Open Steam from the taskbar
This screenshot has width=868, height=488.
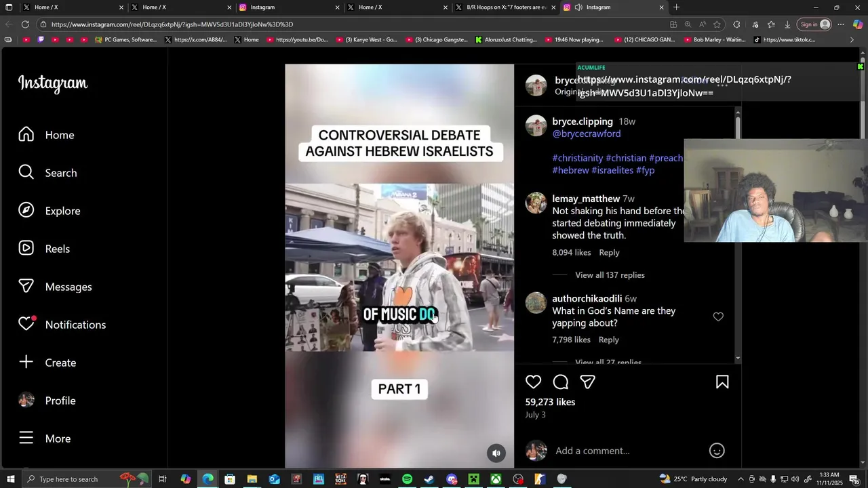pos(429,479)
